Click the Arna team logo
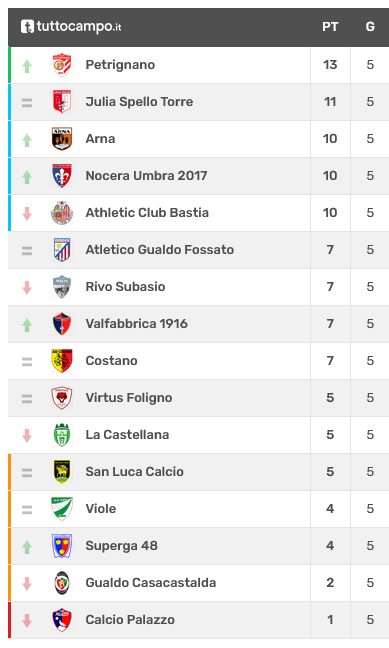389x648 pixels. click(62, 139)
